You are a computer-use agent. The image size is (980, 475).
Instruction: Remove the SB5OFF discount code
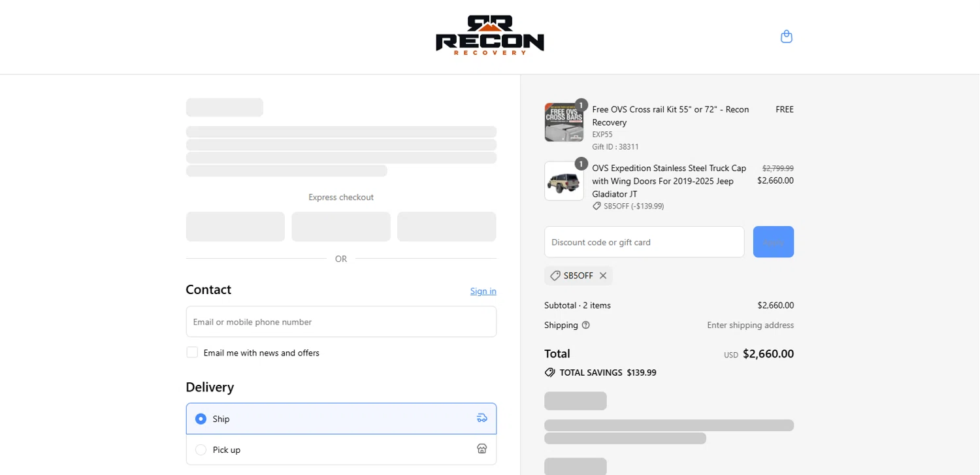[x=603, y=276]
